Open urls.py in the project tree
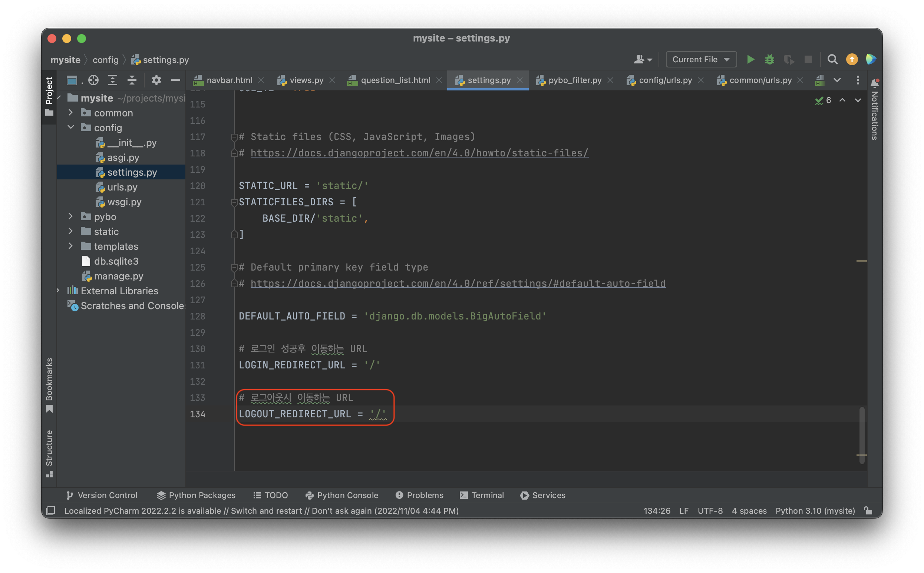This screenshot has height=573, width=924. point(122,187)
